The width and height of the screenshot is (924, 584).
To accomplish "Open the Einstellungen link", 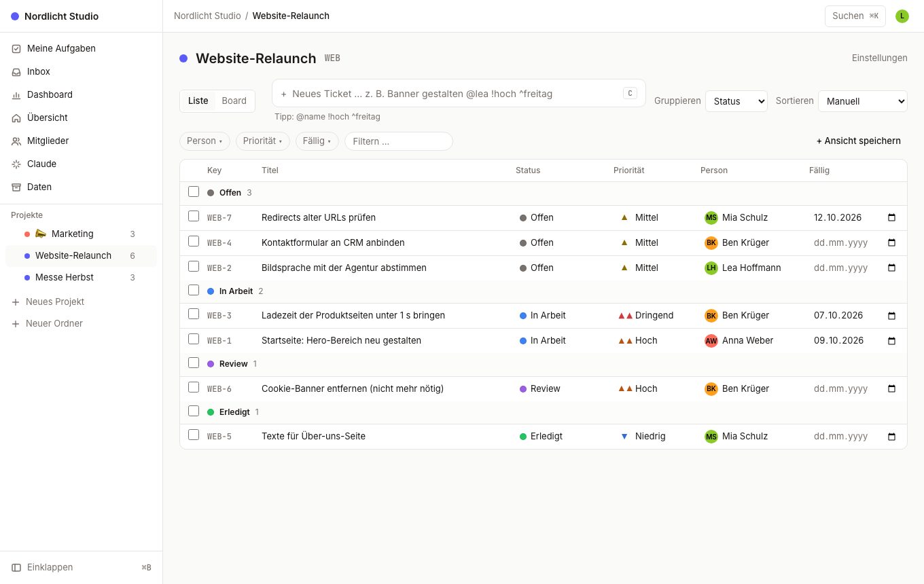I will (880, 58).
